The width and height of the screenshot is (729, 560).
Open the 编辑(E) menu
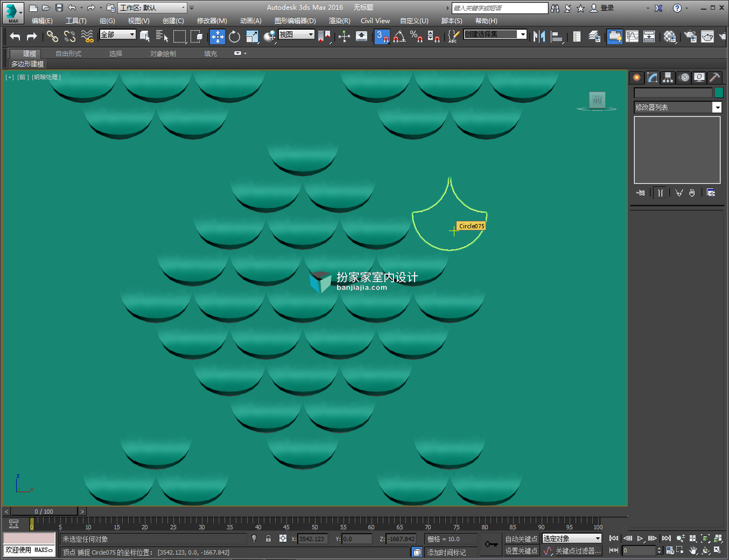[x=42, y=21]
